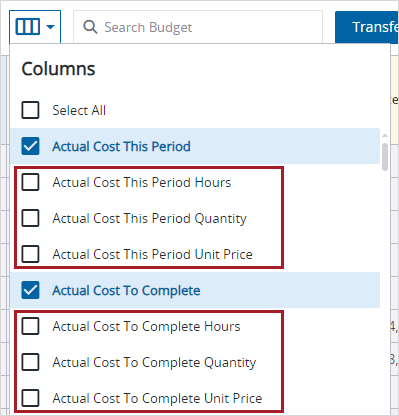The image size is (399, 416).
Task: Expand the columns dropdown arrow
Action: point(50,27)
